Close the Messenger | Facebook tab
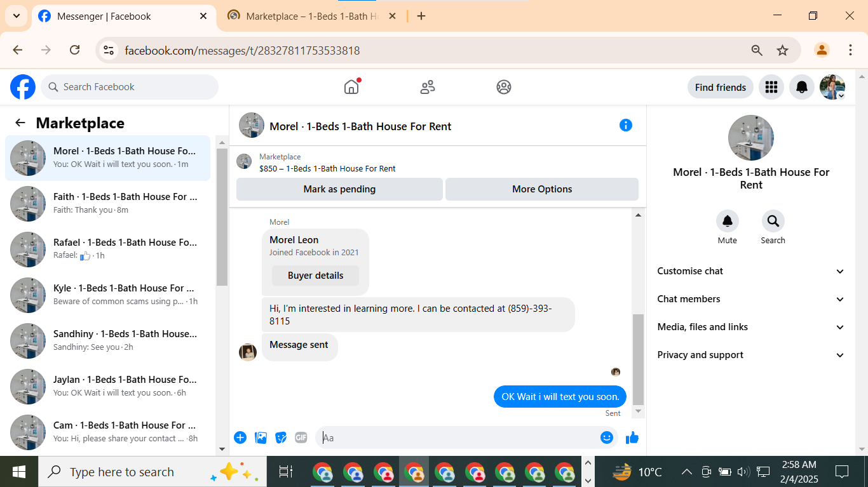 pos(203,17)
